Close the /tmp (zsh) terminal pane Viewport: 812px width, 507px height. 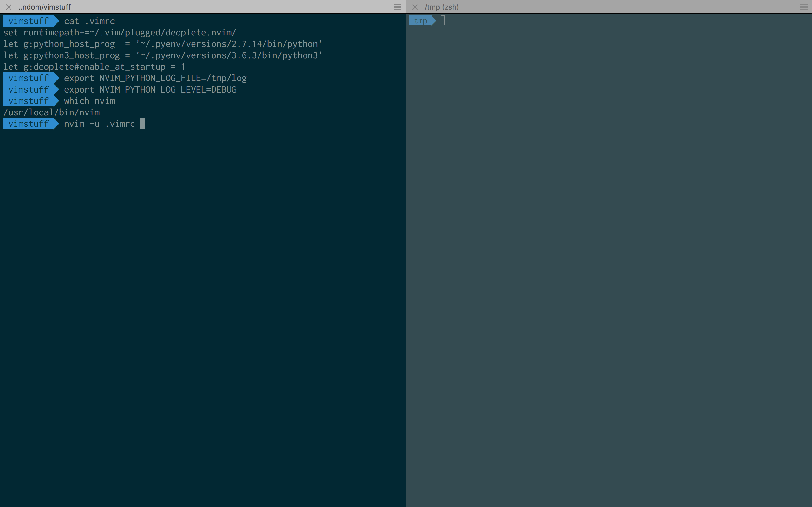click(x=415, y=7)
